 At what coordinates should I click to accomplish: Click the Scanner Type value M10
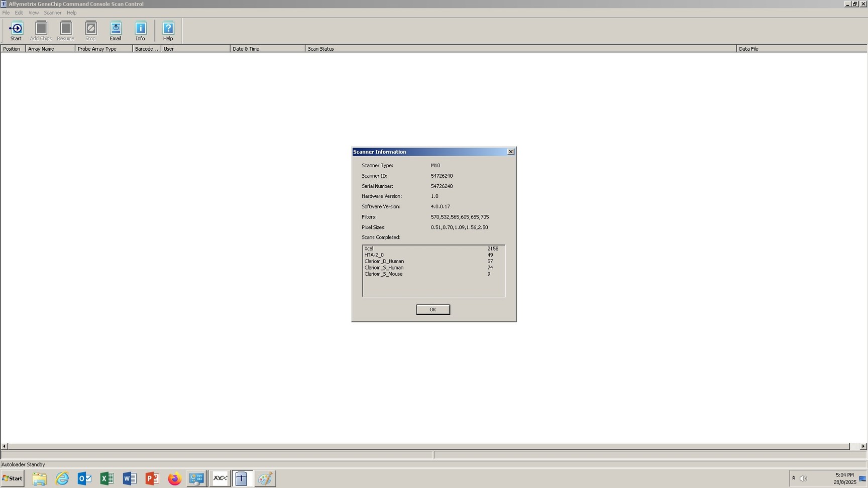[x=435, y=165]
